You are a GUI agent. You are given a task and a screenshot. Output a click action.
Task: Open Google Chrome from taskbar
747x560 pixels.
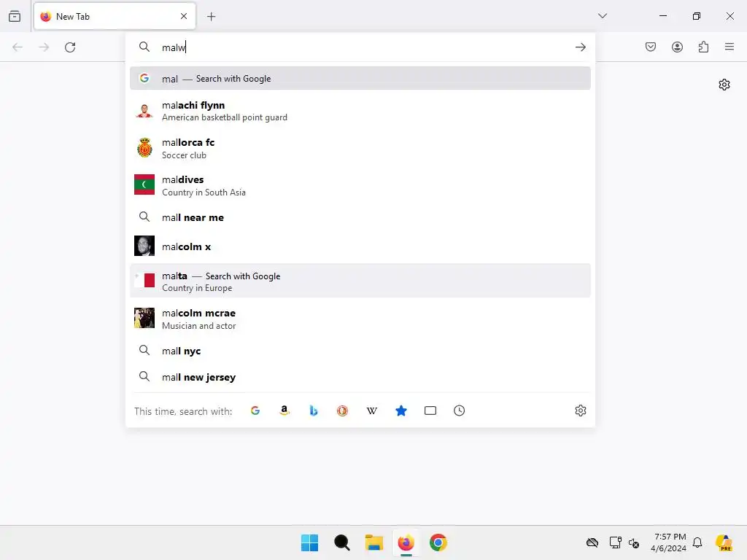[438, 542]
